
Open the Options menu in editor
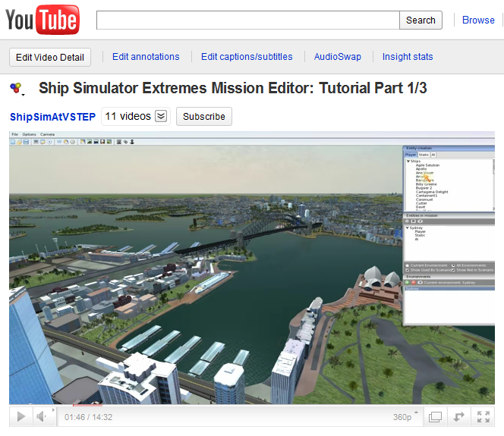(x=30, y=134)
